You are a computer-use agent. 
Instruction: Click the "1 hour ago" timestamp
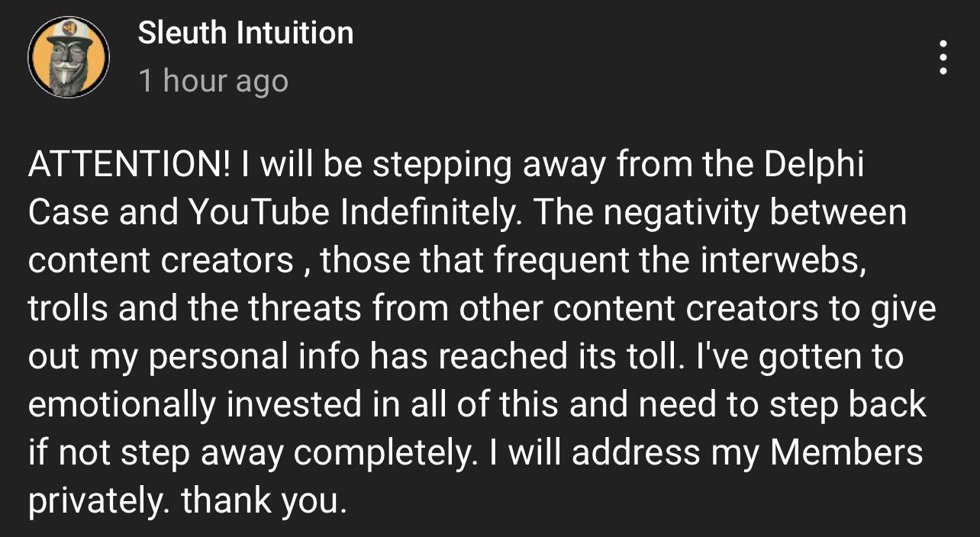point(213,81)
